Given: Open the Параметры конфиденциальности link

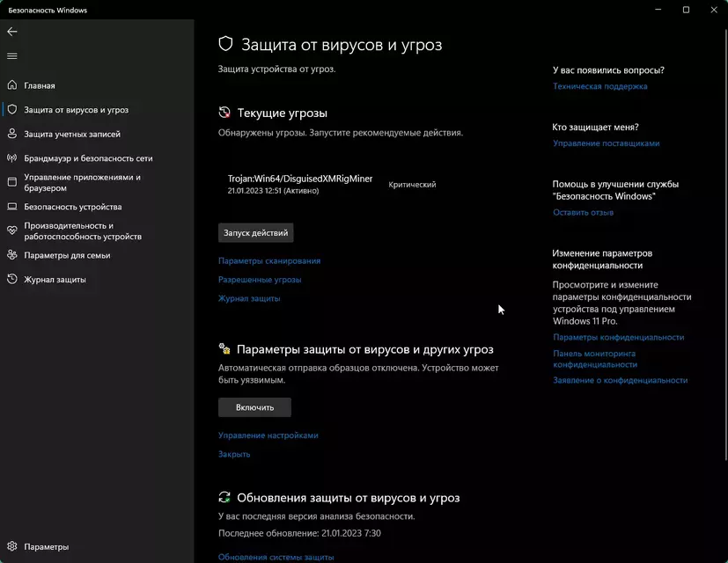Looking at the screenshot, I should point(619,338).
